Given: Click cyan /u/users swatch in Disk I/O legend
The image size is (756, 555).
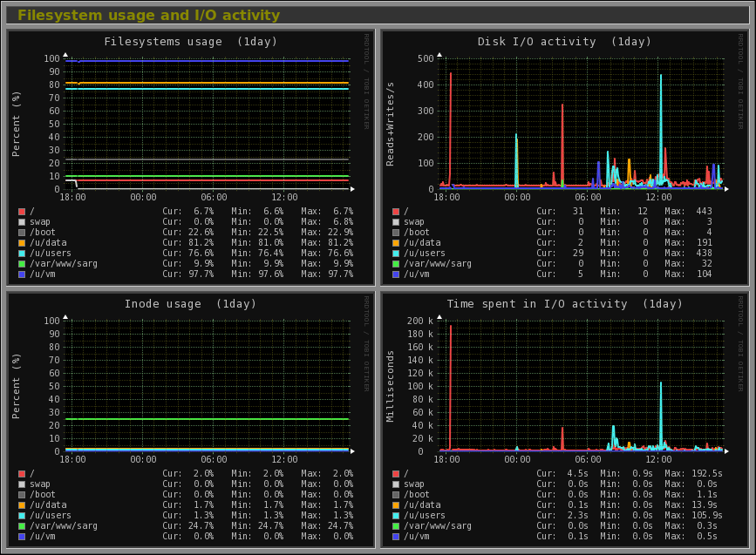Looking at the screenshot, I should tap(396, 254).
